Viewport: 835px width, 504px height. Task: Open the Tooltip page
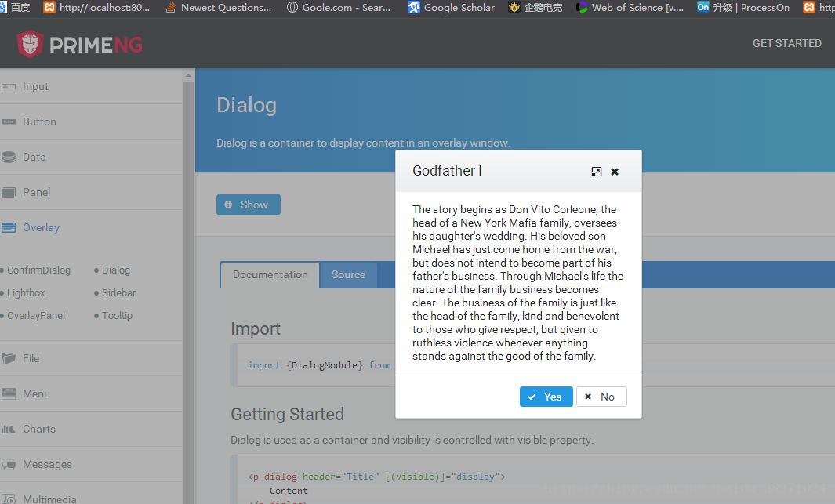click(x=117, y=316)
